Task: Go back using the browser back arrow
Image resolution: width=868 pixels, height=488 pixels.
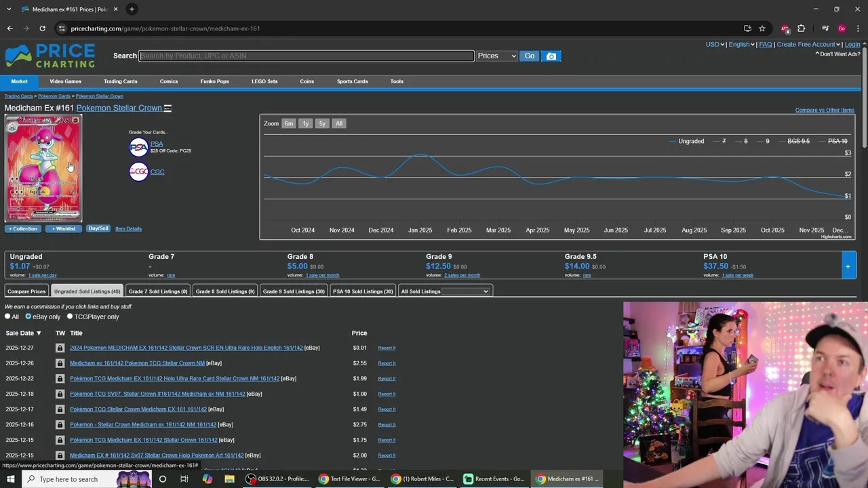Action: (9, 28)
